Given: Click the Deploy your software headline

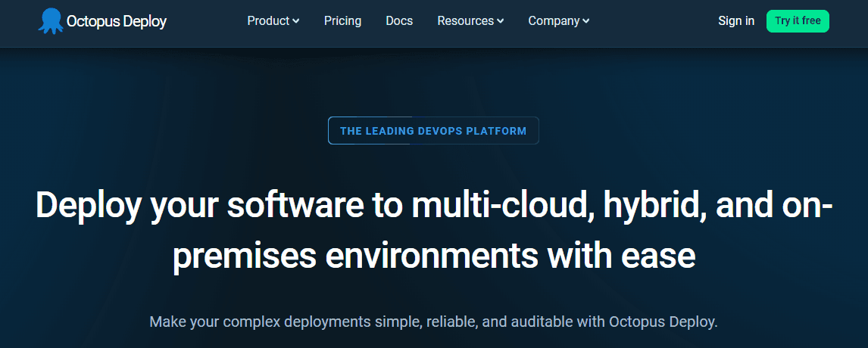Looking at the screenshot, I should pos(434,231).
